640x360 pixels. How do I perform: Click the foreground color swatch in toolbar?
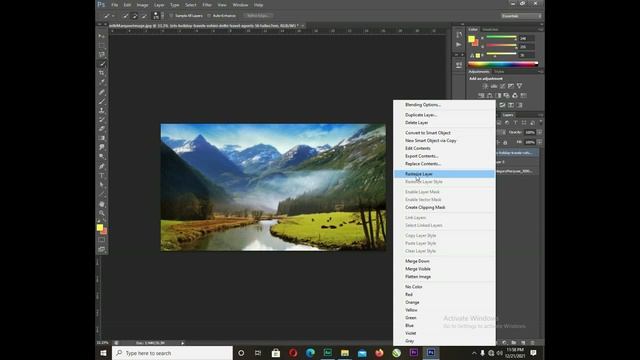click(x=100, y=227)
